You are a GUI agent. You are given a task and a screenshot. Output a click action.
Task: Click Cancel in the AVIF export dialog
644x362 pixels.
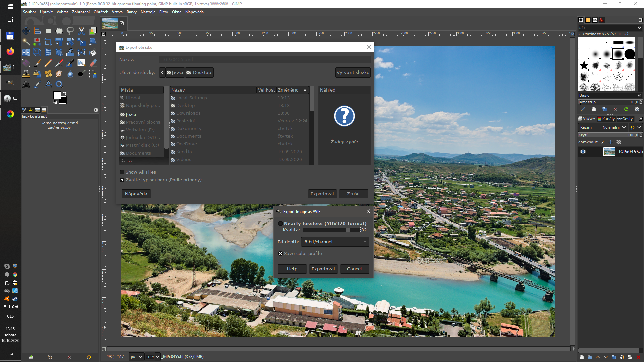(x=354, y=269)
